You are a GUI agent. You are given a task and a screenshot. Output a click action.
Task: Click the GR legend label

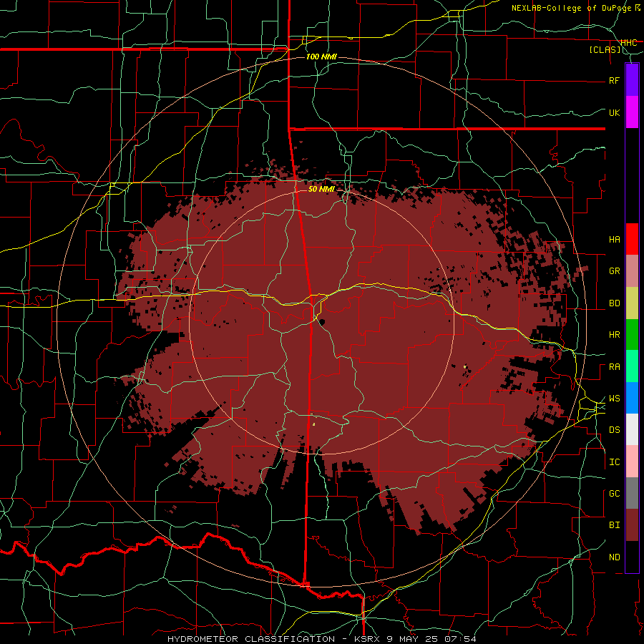click(x=614, y=271)
